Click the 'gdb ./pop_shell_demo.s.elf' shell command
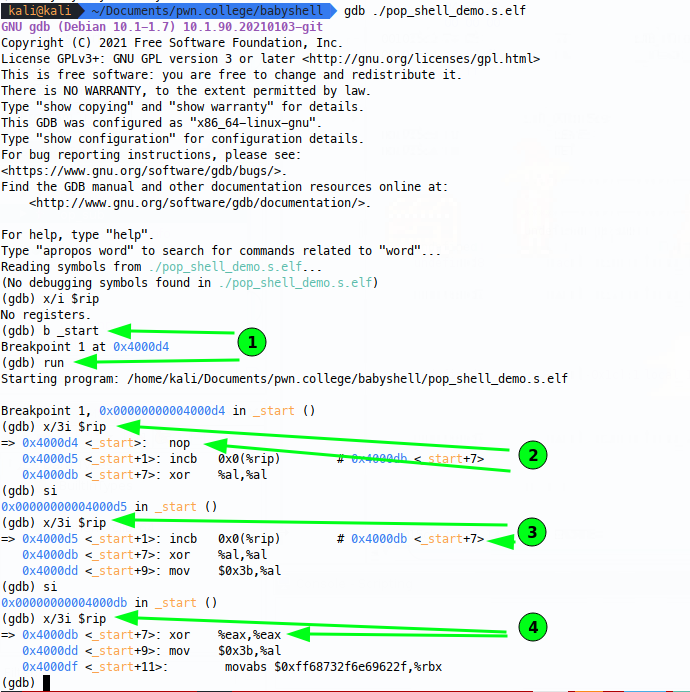Image resolution: width=690 pixels, height=692 pixels. point(435,10)
